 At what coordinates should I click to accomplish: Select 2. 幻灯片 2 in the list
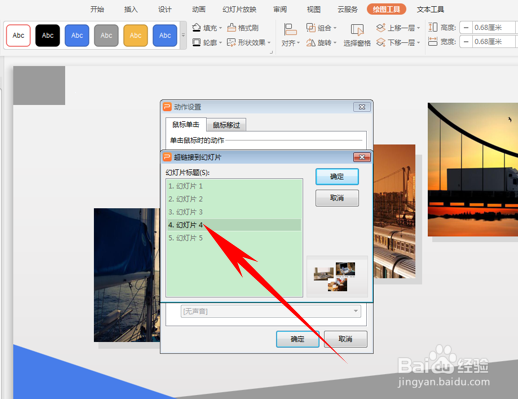234,199
